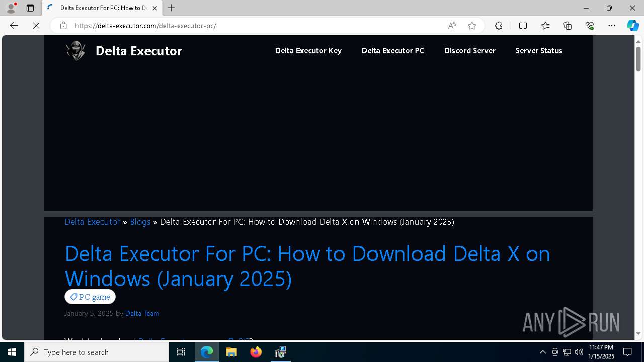Open the article title heading link

307,266
